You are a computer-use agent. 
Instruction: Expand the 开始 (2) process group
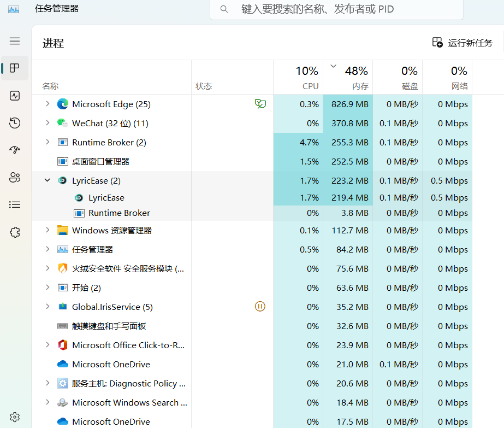[x=48, y=288]
